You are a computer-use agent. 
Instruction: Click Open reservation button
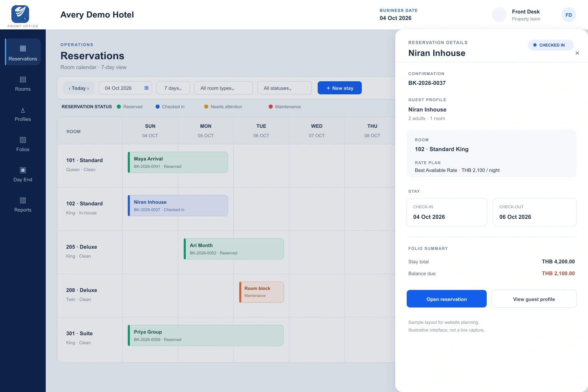[447, 299]
